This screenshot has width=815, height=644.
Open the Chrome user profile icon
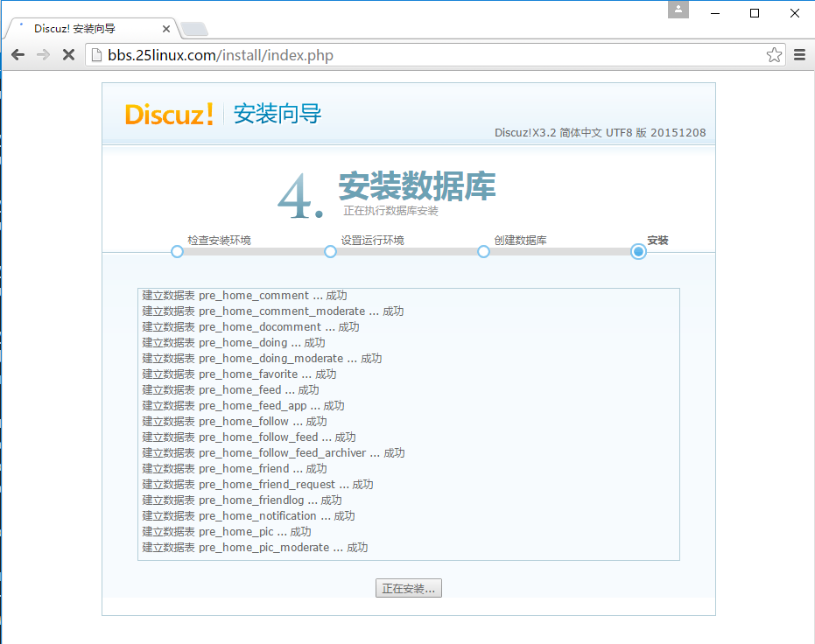coord(678,10)
